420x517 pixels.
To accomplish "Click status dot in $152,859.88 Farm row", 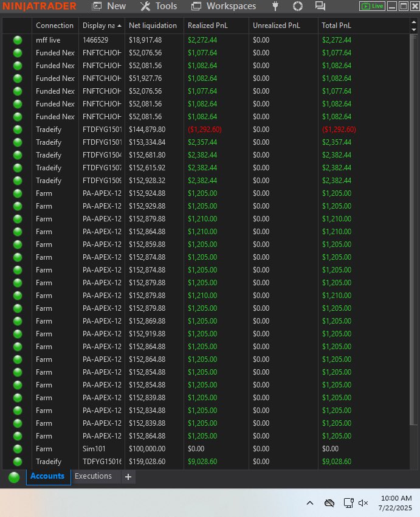I will point(18,245).
